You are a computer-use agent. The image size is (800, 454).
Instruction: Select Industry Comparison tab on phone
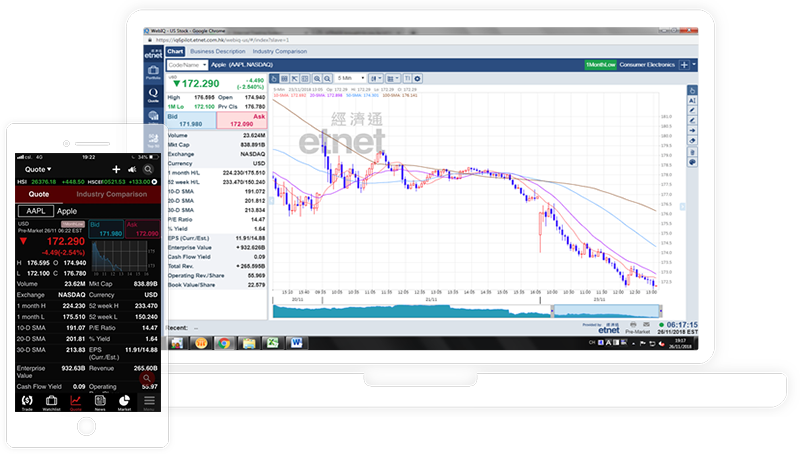click(x=111, y=194)
